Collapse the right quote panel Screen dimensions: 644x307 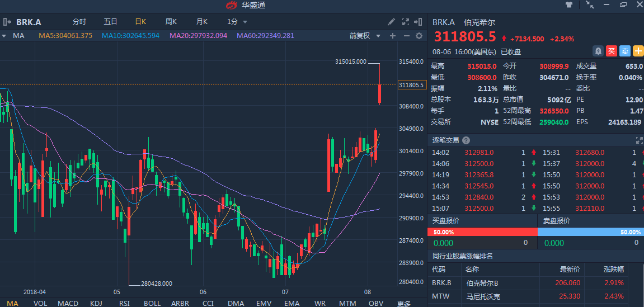418,22
